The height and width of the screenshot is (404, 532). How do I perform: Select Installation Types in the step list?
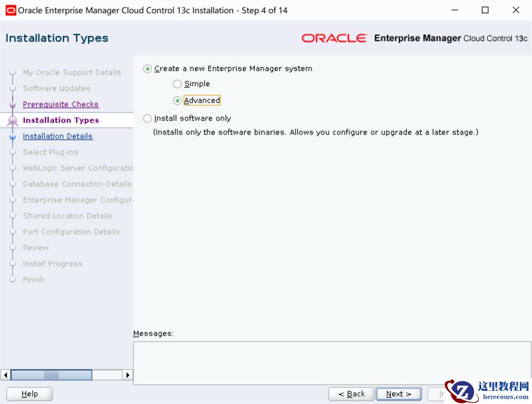(61, 120)
